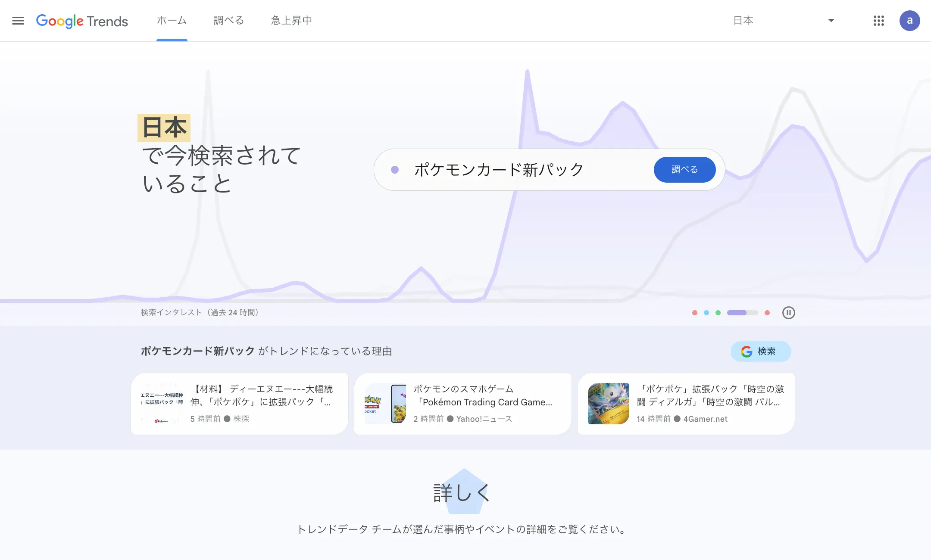Screen dimensions: 931x560
Task: Click the 4Gamer card pack thumbnail
Action: coord(609,404)
